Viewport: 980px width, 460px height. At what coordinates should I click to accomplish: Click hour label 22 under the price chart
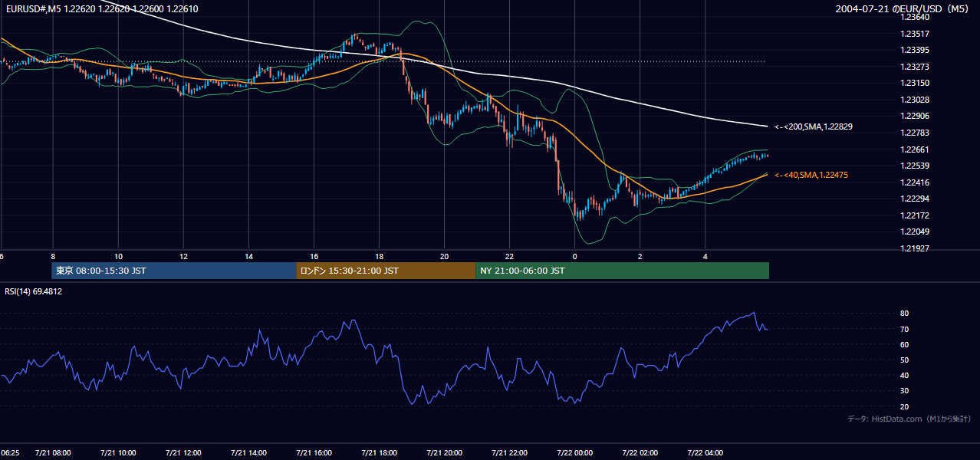[509, 256]
